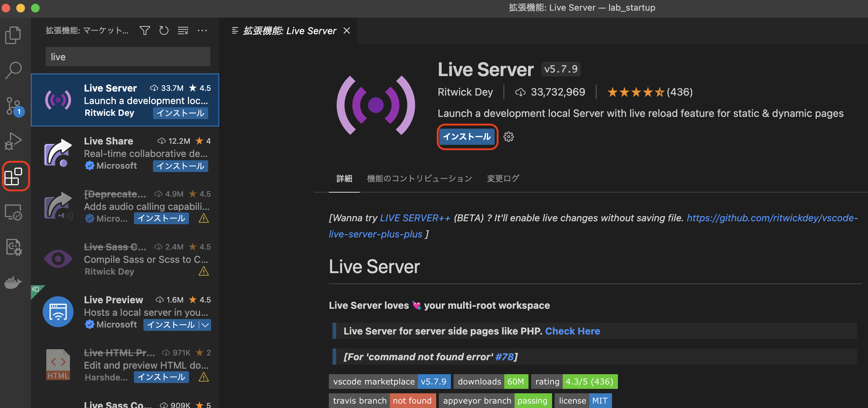The image size is (868, 408).
Task: Open more actions menu in extensions panel
Action: [202, 31]
